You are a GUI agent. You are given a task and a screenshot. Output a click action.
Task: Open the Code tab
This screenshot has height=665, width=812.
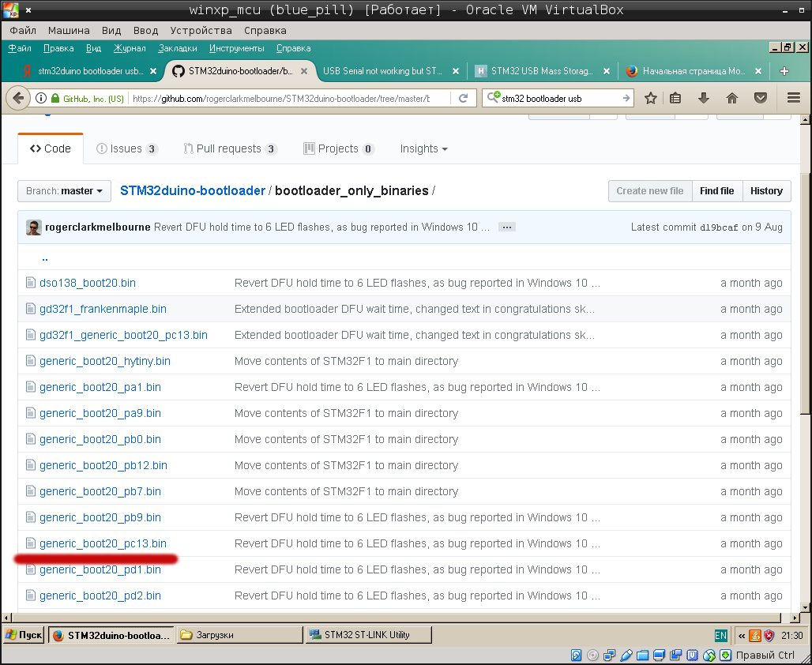coord(51,148)
